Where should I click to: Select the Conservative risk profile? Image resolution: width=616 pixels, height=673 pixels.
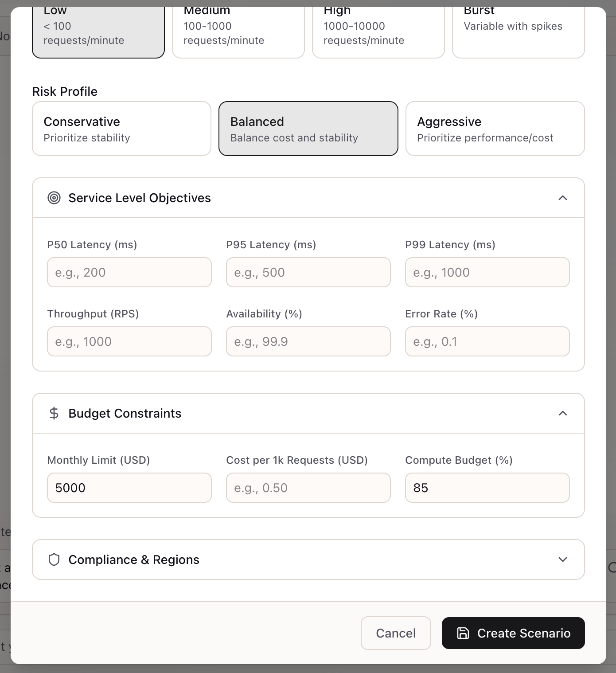point(121,128)
